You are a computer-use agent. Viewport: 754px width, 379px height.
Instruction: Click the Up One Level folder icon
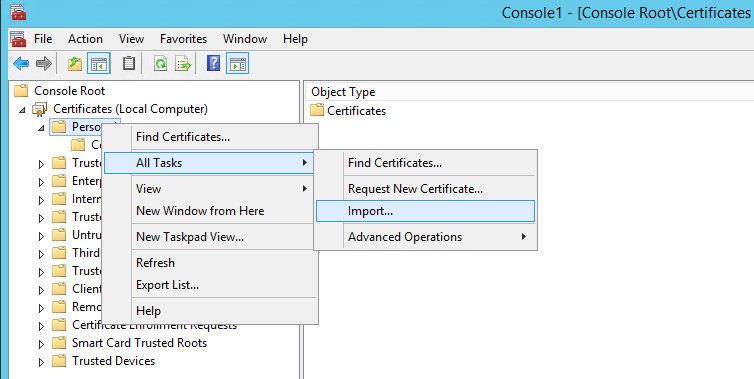click(x=75, y=63)
